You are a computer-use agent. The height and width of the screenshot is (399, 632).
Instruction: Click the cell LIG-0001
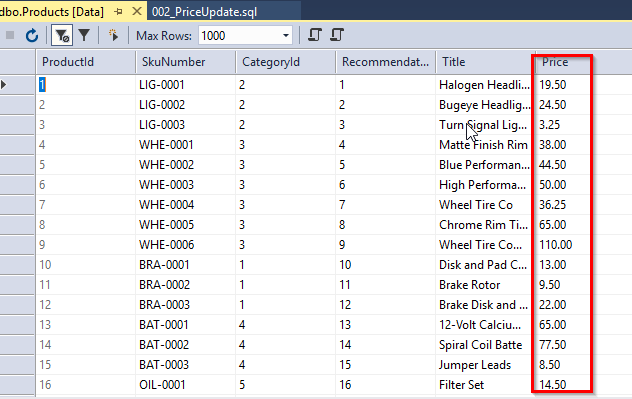tap(185, 85)
